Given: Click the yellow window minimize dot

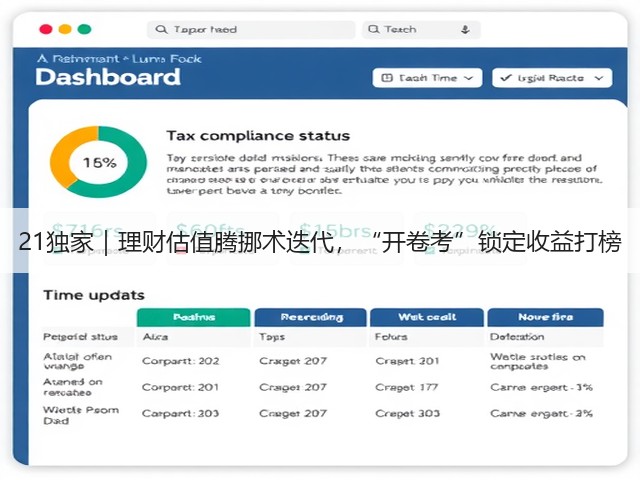Looking at the screenshot, I should pos(65,29).
